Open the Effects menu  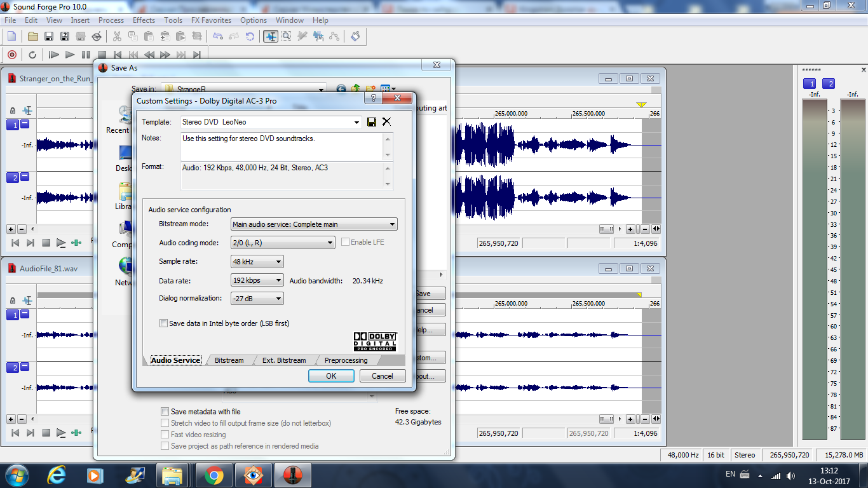click(x=144, y=20)
